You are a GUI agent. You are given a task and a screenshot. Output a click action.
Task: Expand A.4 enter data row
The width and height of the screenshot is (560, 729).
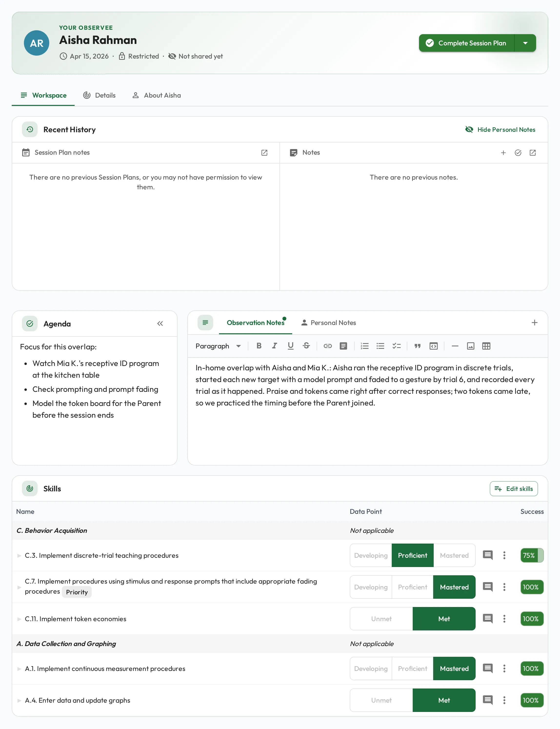pos(19,700)
